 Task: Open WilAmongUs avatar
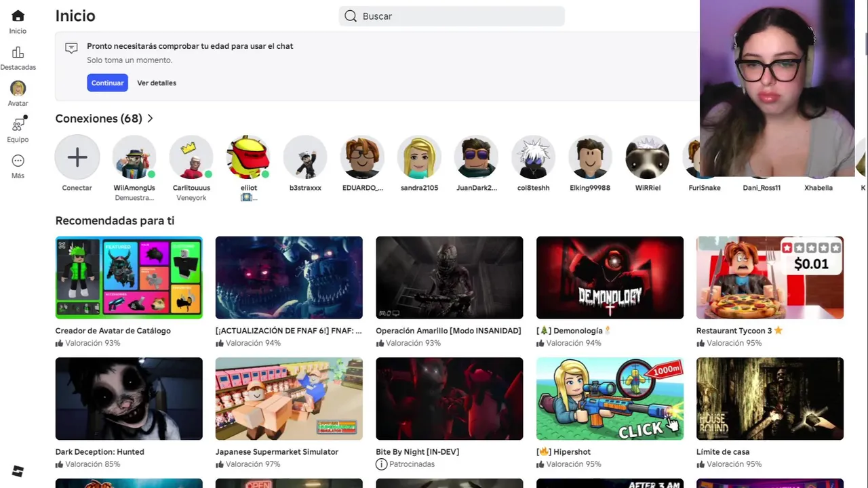(x=134, y=157)
